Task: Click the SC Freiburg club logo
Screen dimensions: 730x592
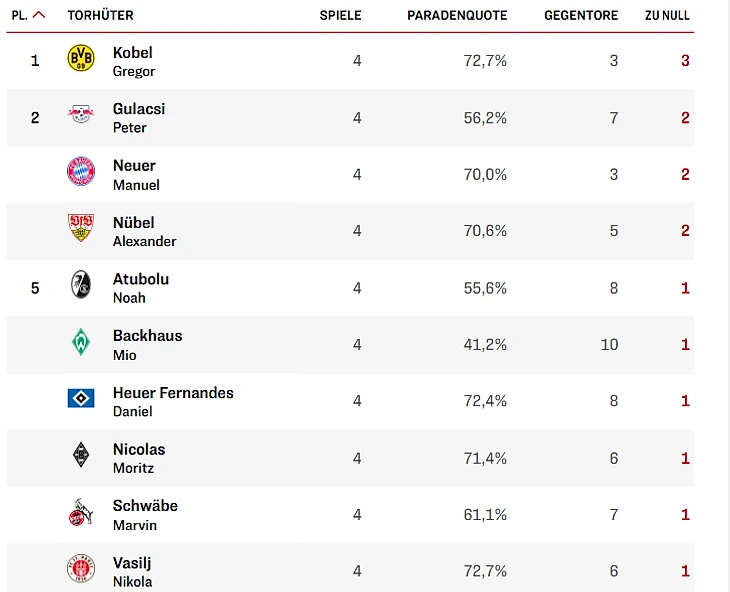Action: (81, 284)
